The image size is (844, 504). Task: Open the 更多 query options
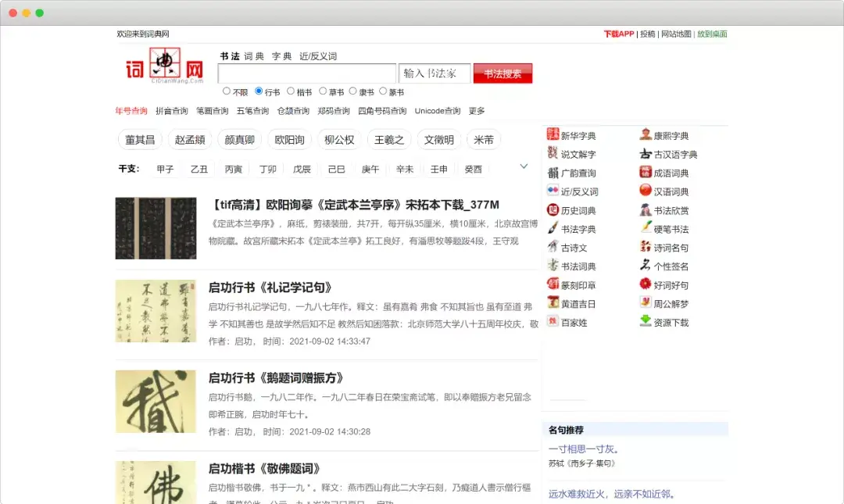[477, 111]
